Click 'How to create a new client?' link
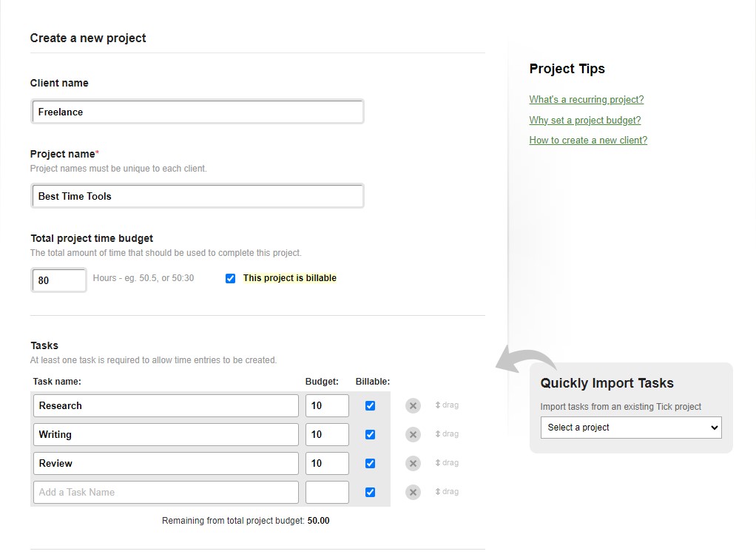Viewport: 756px width, 557px height. click(x=588, y=141)
